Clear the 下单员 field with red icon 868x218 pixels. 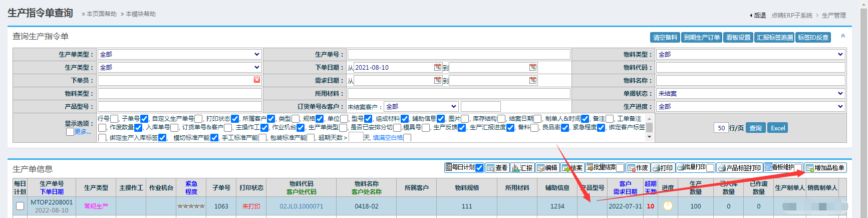(x=257, y=80)
